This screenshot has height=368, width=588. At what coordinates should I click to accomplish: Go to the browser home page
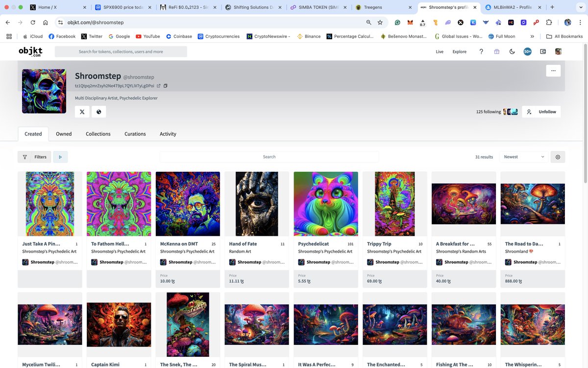[x=46, y=23]
